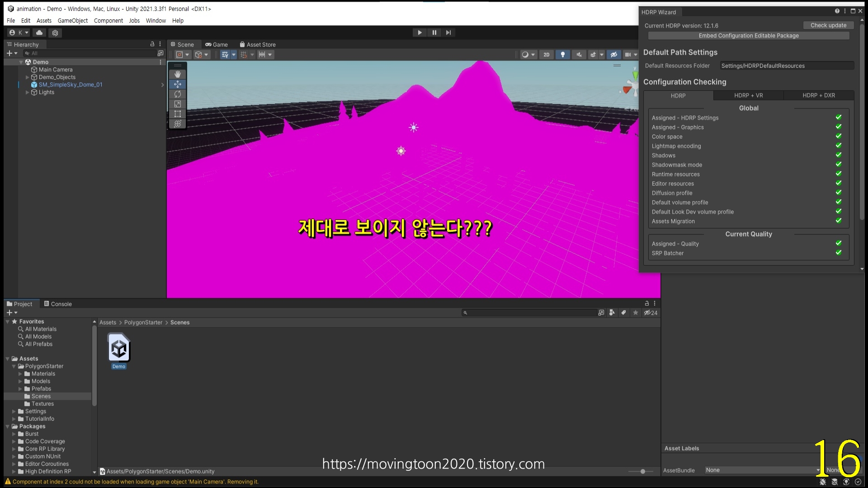The height and width of the screenshot is (488, 868).
Task: Click Embed Configuration Editable Package button
Action: tap(749, 36)
